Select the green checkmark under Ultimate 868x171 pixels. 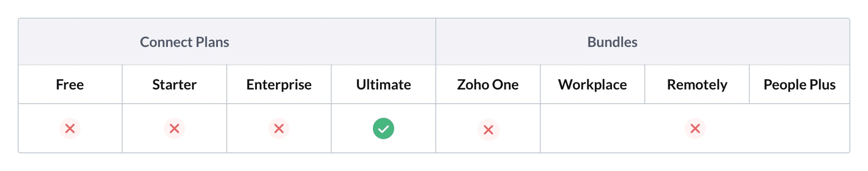pos(383,128)
